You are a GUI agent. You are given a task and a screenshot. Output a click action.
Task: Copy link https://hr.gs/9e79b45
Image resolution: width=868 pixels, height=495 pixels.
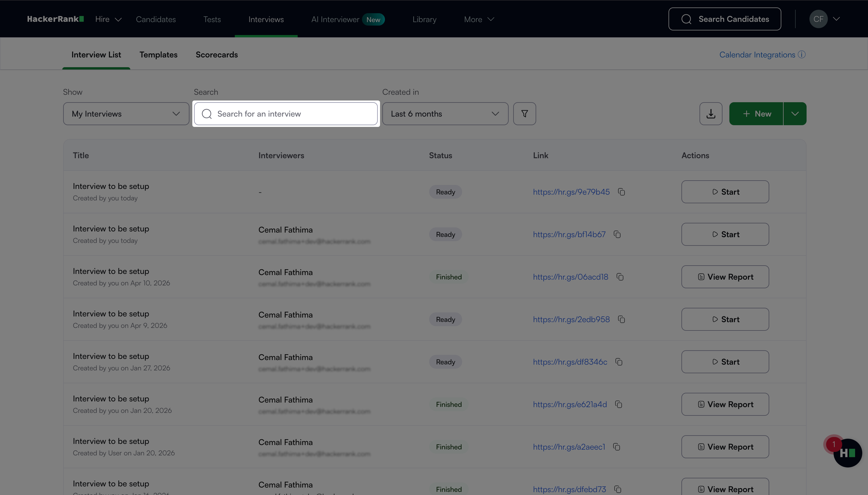click(621, 192)
